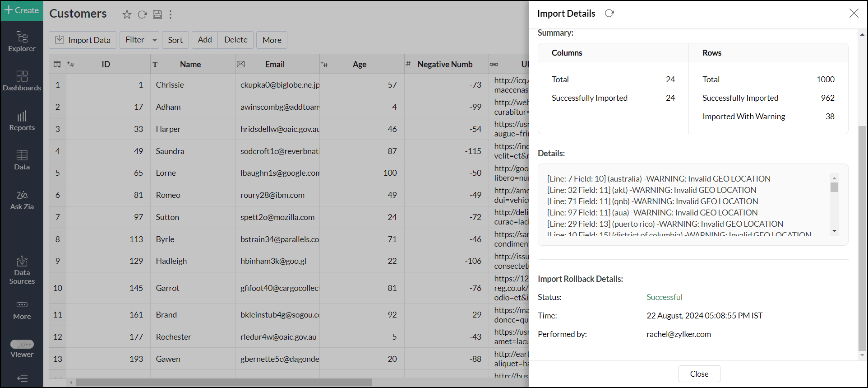The height and width of the screenshot is (388, 868).
Task: Refresh the Import Details panel
Action: pos(609,14)
